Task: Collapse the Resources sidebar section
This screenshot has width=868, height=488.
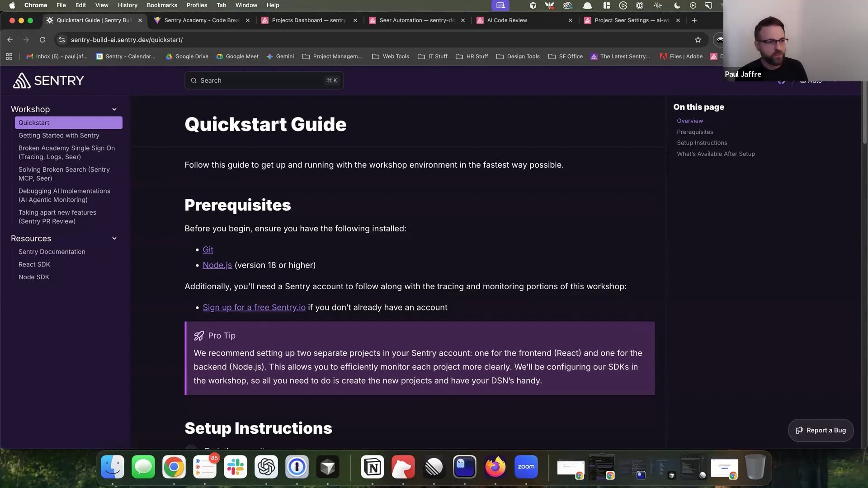Action: 114,239
